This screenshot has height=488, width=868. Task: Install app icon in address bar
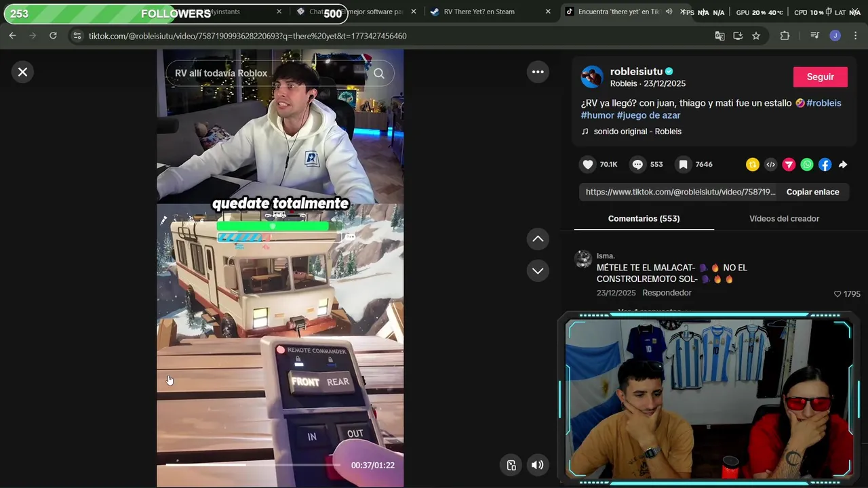(738, 36)
